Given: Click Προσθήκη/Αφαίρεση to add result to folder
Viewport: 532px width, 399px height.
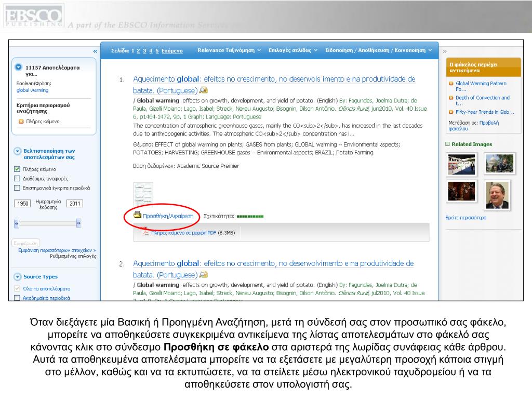Looking at the screenshot, I should pos(168,216).
